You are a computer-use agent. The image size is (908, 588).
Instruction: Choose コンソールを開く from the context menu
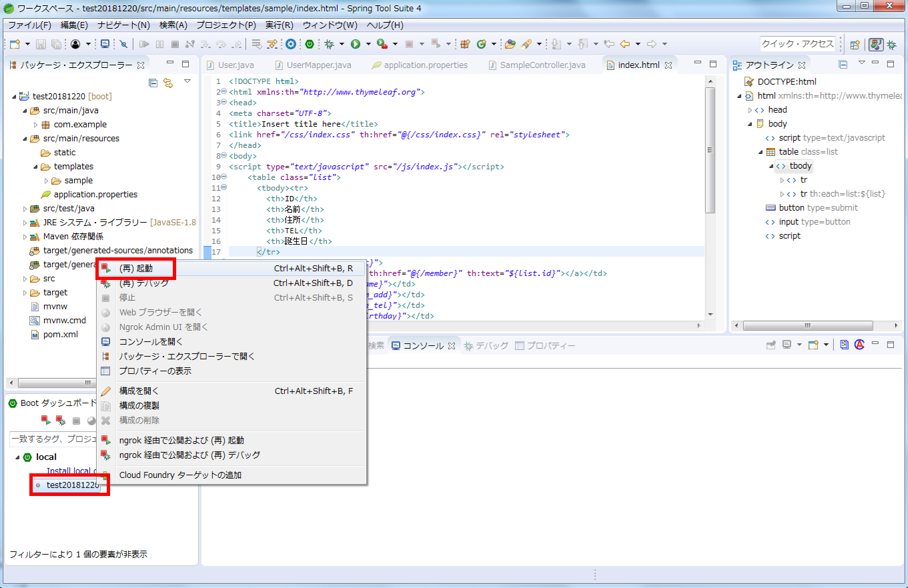coord(151,341)
